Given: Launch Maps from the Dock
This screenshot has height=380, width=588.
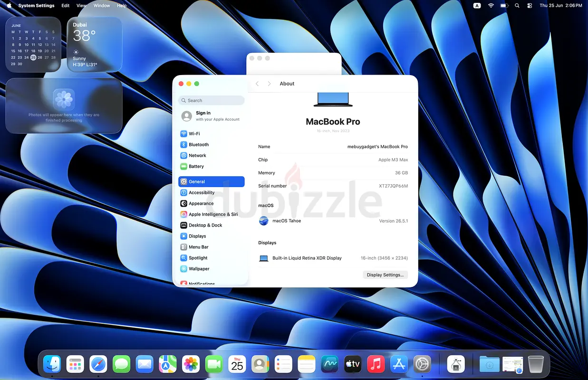Looking at the screenshot, I should pyautogui.click(x=168, y=364).
